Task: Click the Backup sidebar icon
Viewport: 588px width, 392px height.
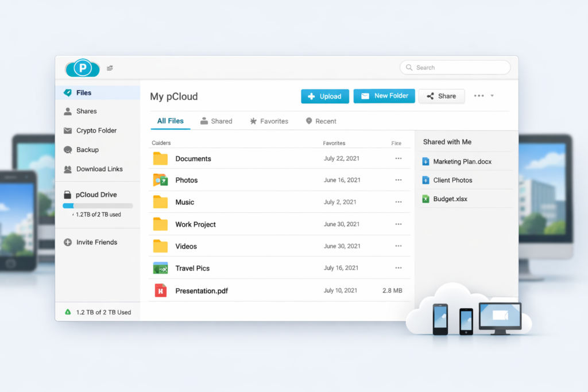Action: [67, 150]
